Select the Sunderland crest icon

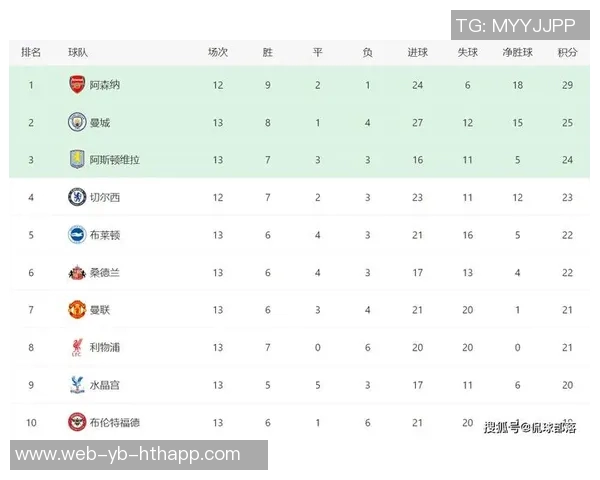(x=77, y=272)
